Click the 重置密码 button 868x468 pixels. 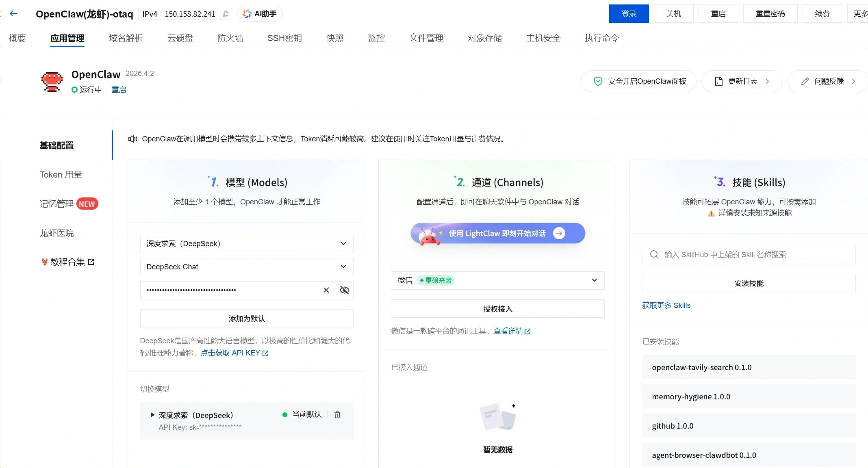[x=770, y=14]
